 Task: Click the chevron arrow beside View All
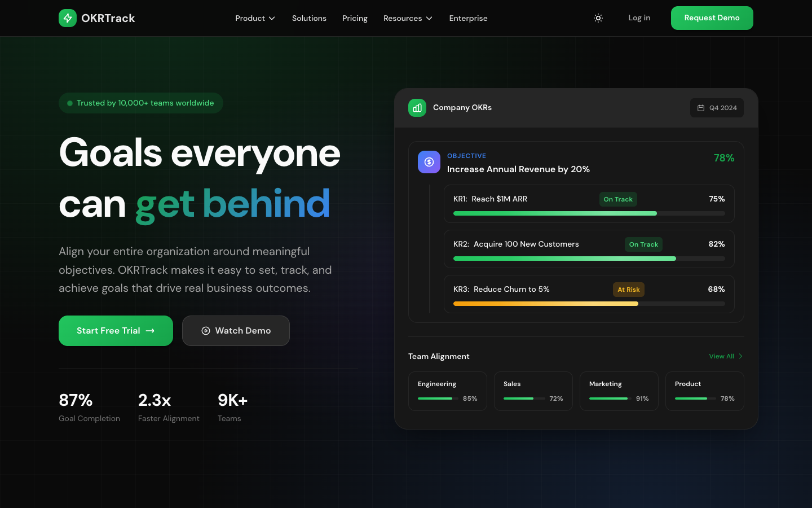click(x=740, y=356)
